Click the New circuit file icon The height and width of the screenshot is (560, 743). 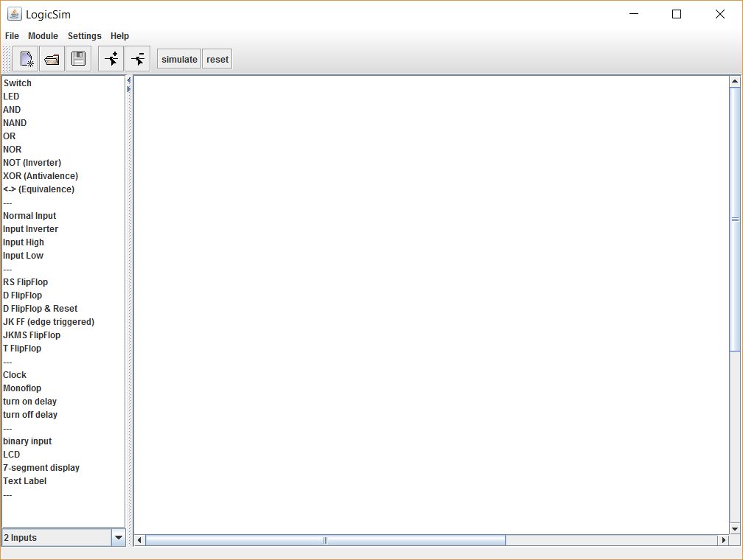(26, 59)
